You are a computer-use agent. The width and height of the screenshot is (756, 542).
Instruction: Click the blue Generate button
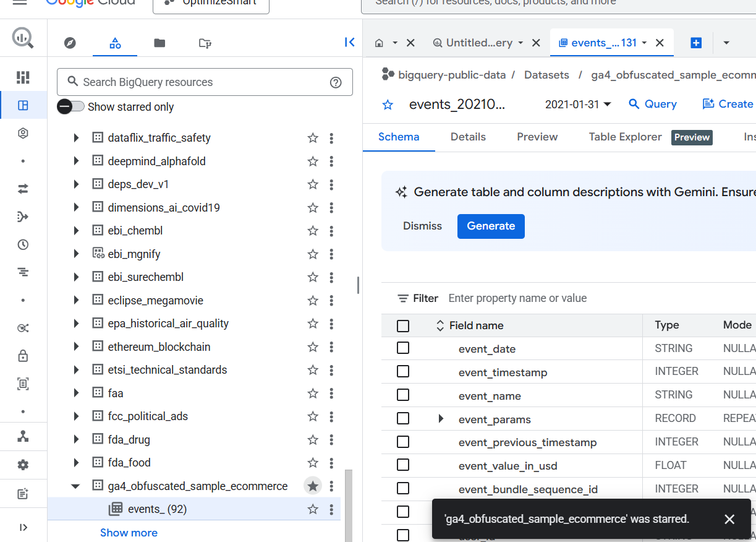[x=491, y=226]
